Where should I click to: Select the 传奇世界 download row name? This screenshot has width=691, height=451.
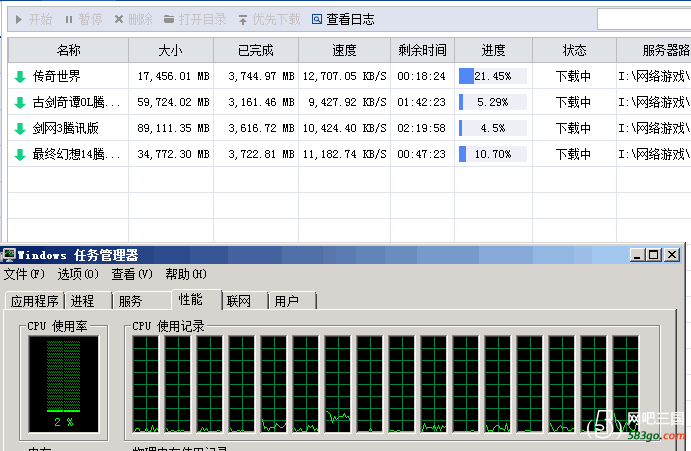(x=56, y=76)
